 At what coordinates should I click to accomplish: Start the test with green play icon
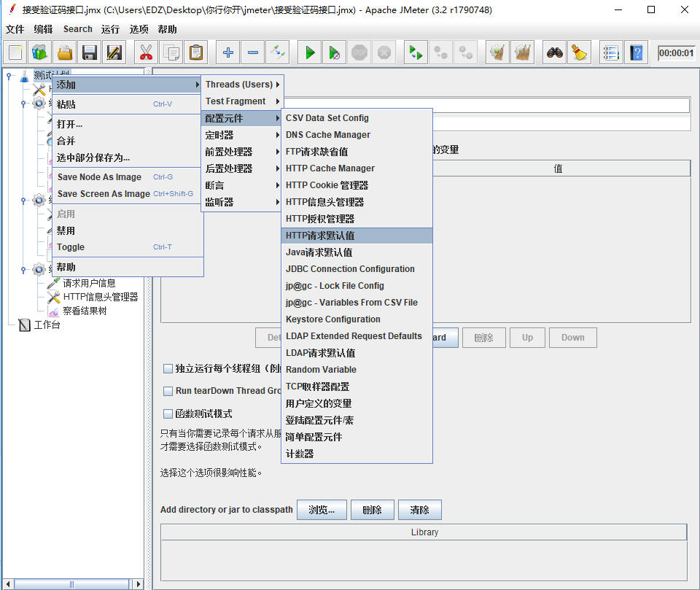[x=309, y=53]
